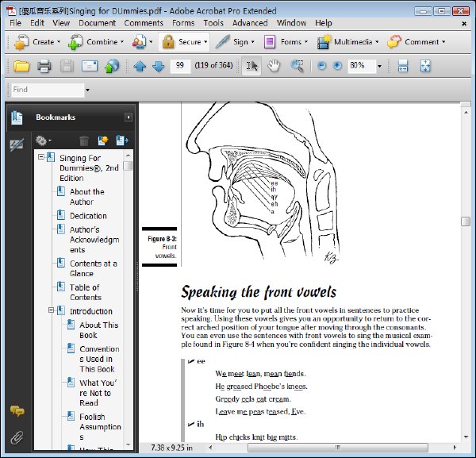
Task: Click the Fit One Full Page icon
Action: 425,66
